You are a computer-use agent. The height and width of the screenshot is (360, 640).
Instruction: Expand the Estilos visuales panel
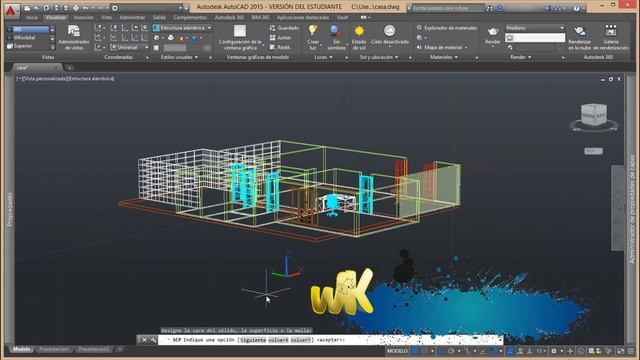179,57
